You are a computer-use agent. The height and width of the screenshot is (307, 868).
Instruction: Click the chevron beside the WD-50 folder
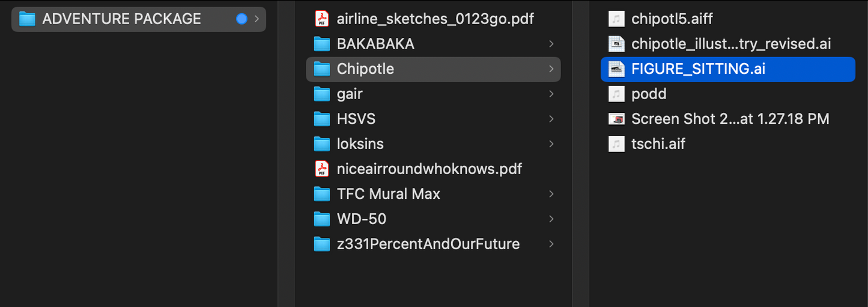551,219
